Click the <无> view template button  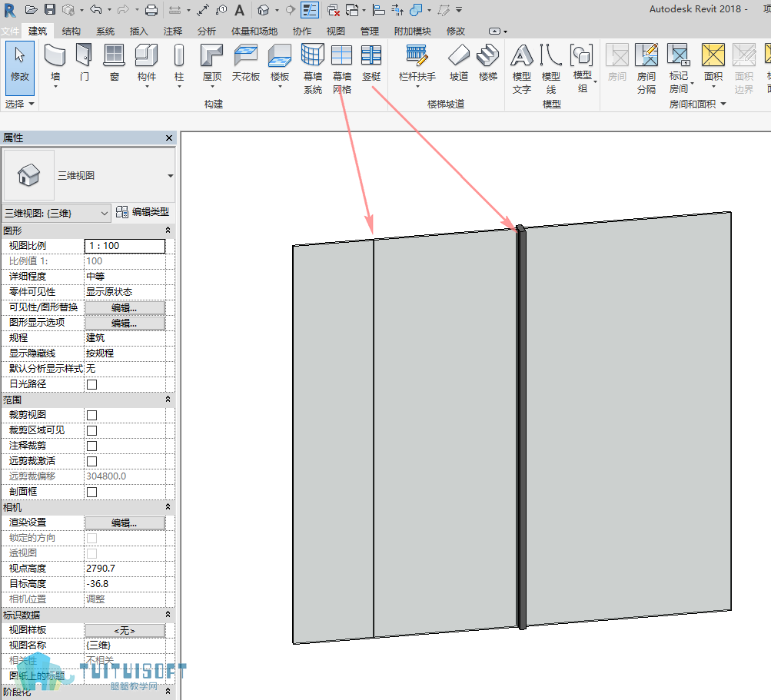125,630
